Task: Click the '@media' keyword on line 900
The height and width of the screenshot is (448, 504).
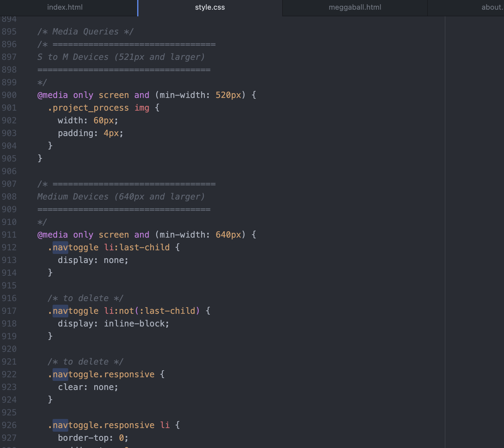Action: point(53,95)
